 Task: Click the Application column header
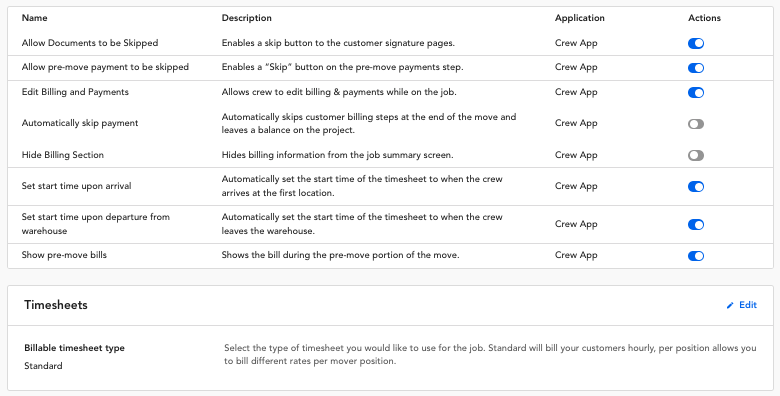point(580,18)
